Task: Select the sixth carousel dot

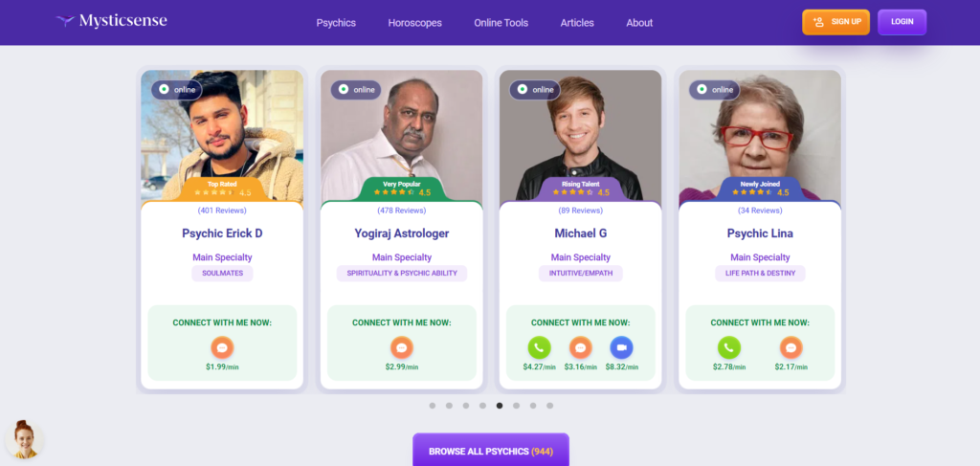Action: click(x=516, y=406)
